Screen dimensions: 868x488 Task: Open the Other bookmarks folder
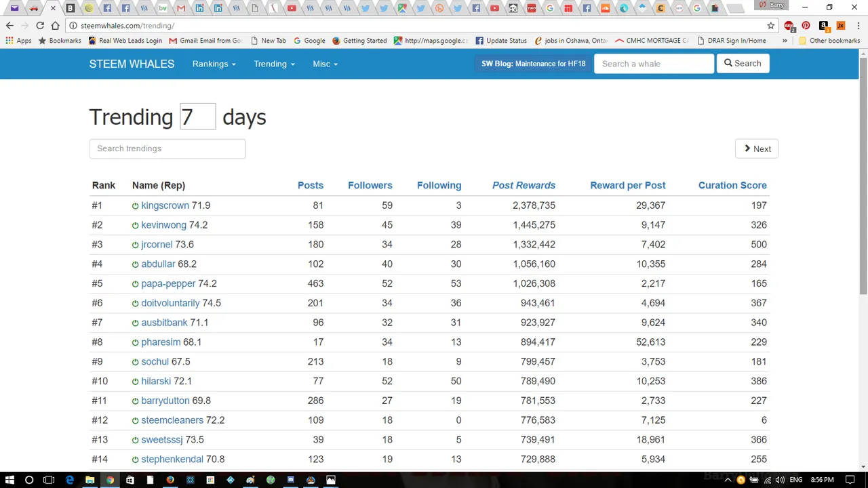tap(829, 41)
